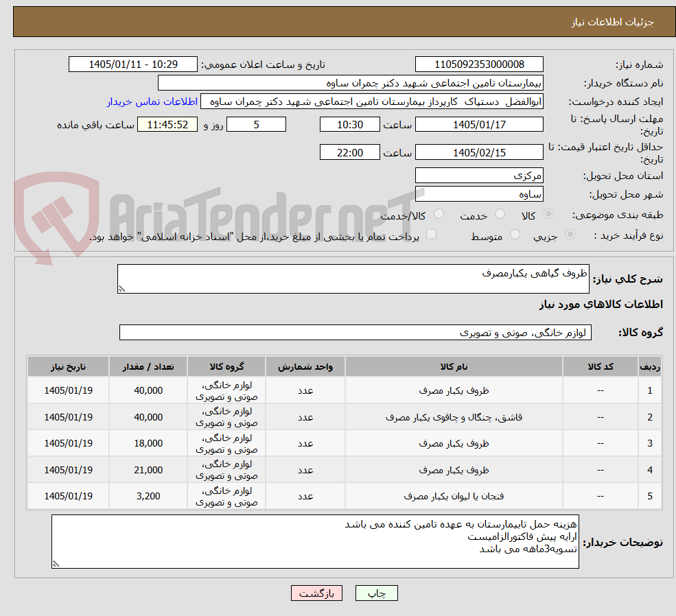This screenshot has height=616, width=676.
Task: Click row 5 date cell 1405/01/19
Action: tap(68, 496)
